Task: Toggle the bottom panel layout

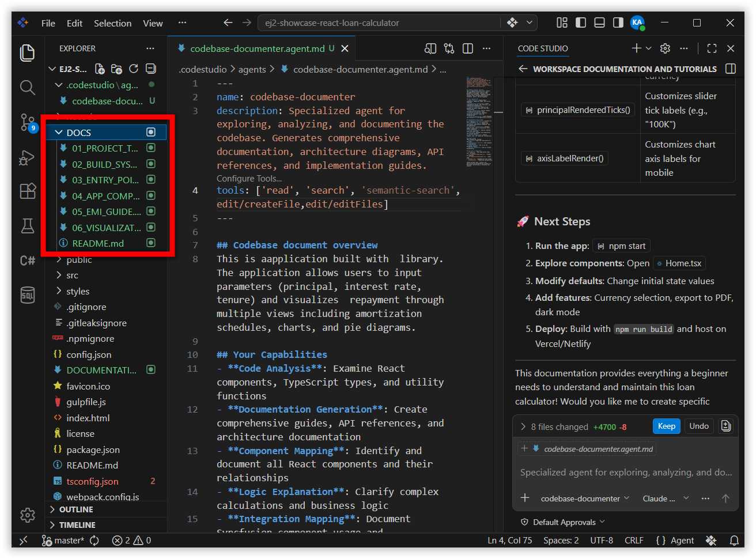Action: tap(599, 22)
